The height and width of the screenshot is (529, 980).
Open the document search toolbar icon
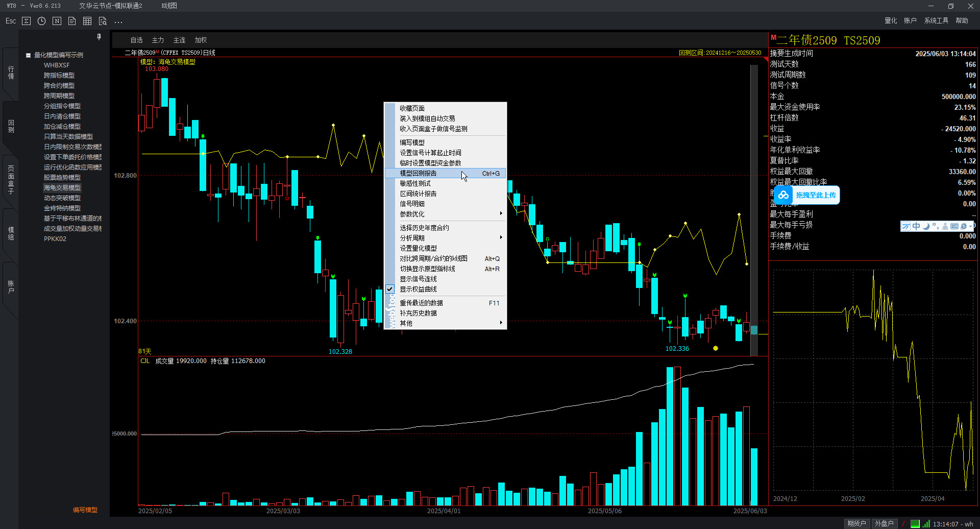103,21
